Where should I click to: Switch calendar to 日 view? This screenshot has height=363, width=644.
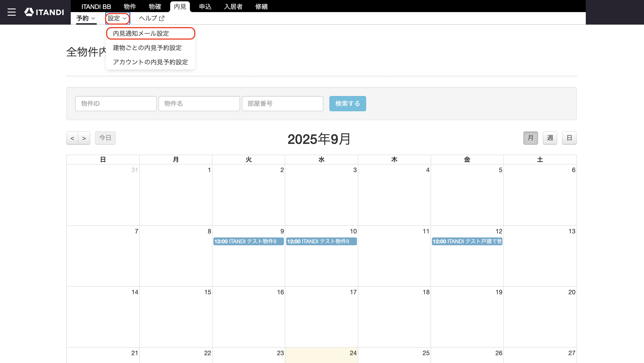pos(569,138)
